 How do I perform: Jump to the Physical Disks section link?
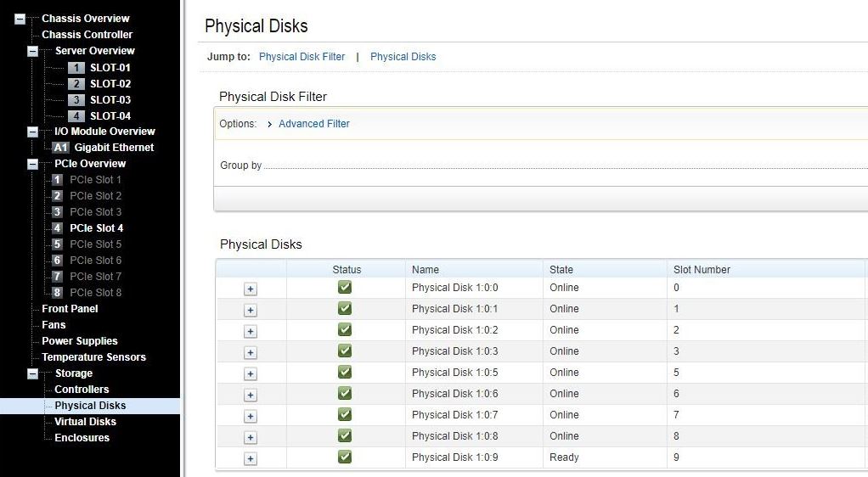pyautogui.click(x=403, y=57)
